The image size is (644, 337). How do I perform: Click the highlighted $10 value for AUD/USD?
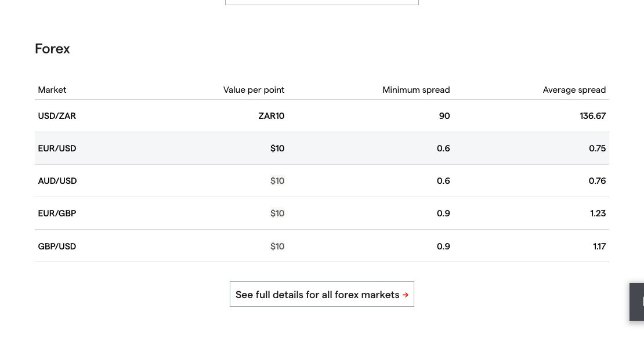click(277, 180)
